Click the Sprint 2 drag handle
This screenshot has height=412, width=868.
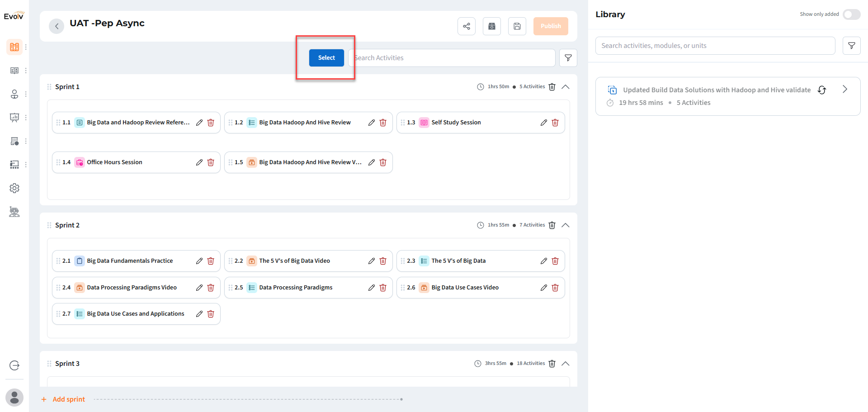coord(49,225)
